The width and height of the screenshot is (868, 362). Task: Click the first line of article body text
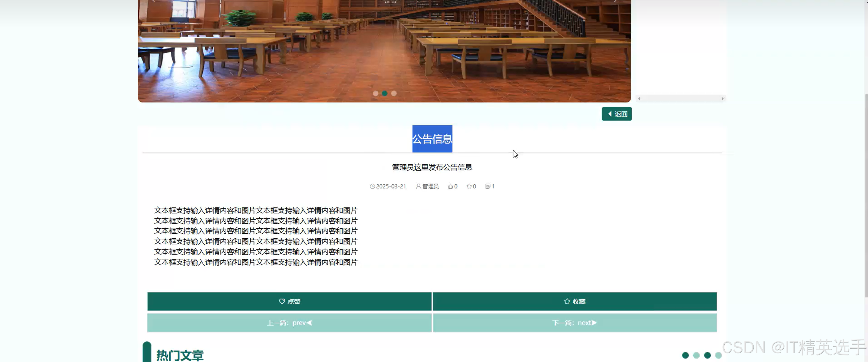(x=256, y=210)
